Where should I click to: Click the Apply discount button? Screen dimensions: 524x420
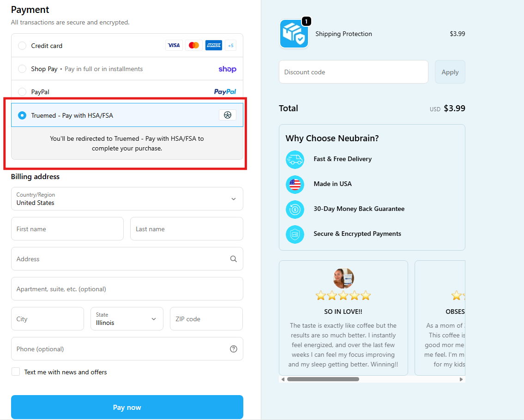point(450,72)
